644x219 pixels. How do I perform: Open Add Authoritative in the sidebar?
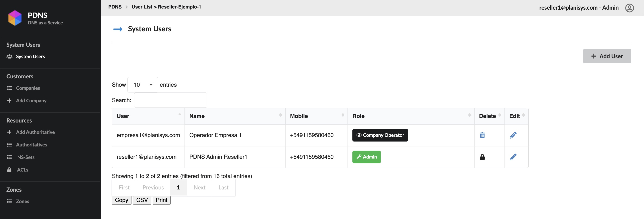coord(35,132)
